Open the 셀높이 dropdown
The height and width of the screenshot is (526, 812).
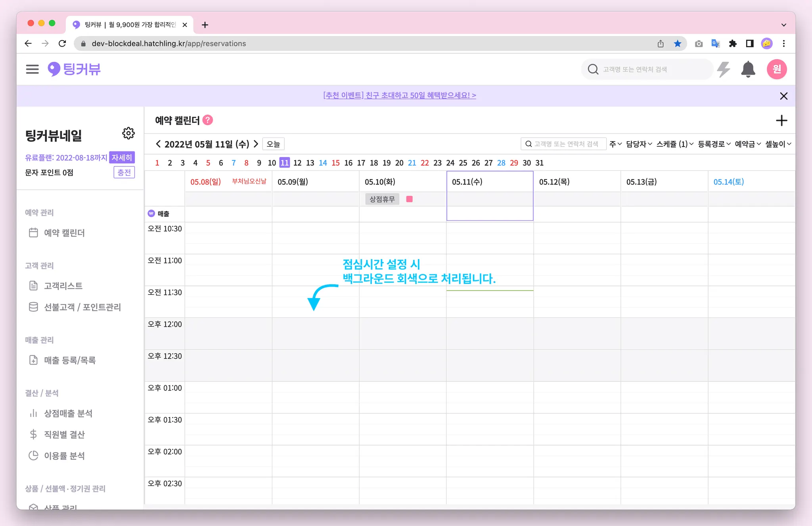778,144
